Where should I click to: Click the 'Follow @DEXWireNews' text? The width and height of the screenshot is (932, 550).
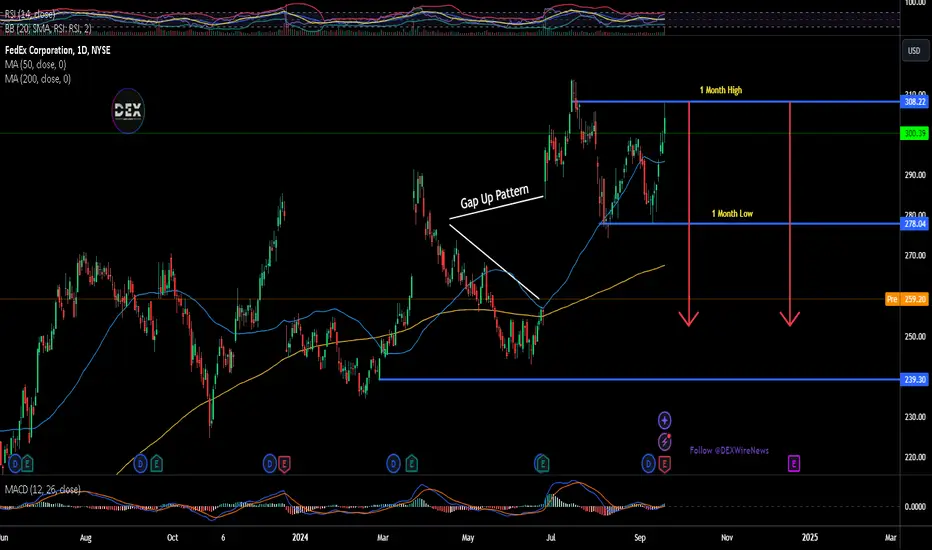[x=729, y=450]
